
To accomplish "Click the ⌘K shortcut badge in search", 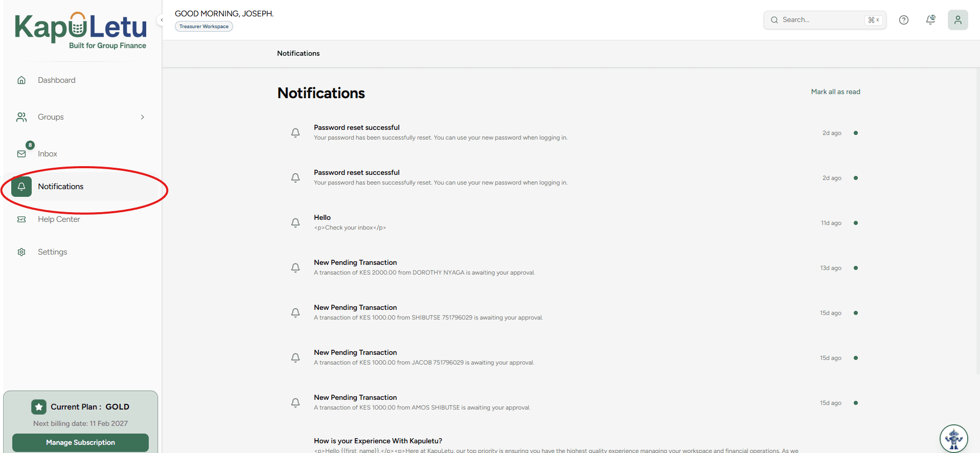I will (x=874, y=20).
